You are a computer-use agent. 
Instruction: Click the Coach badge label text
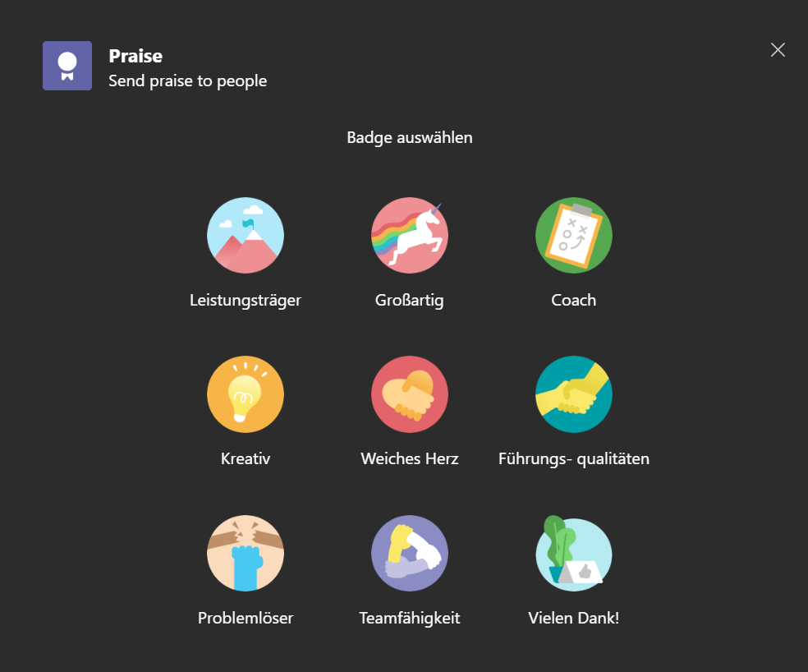click(573, 300)
